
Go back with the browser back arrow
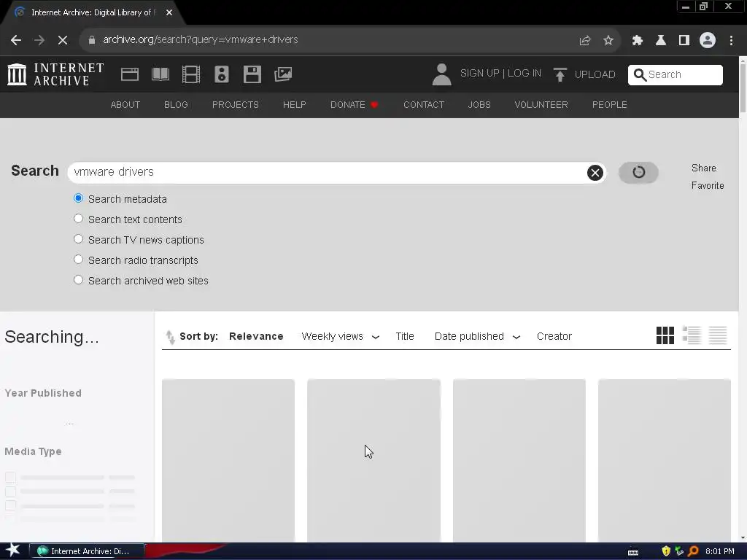[x=16, y=40]
